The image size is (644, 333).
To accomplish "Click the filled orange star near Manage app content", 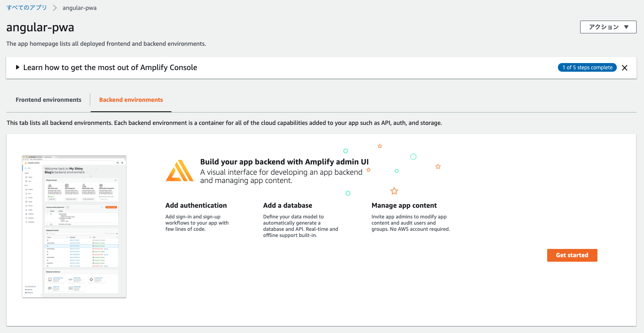I will pos(394,191).
